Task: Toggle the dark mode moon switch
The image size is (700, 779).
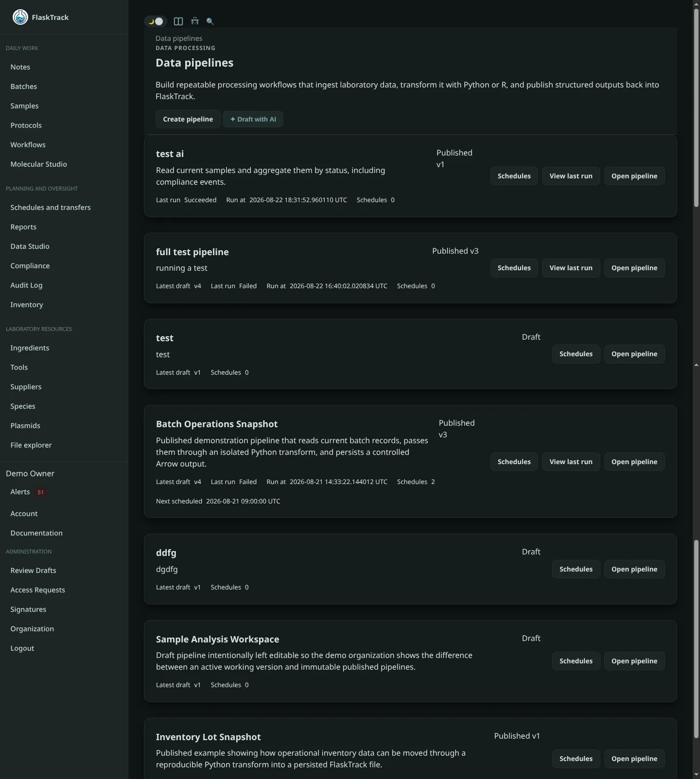Action: tap(156, 21)
